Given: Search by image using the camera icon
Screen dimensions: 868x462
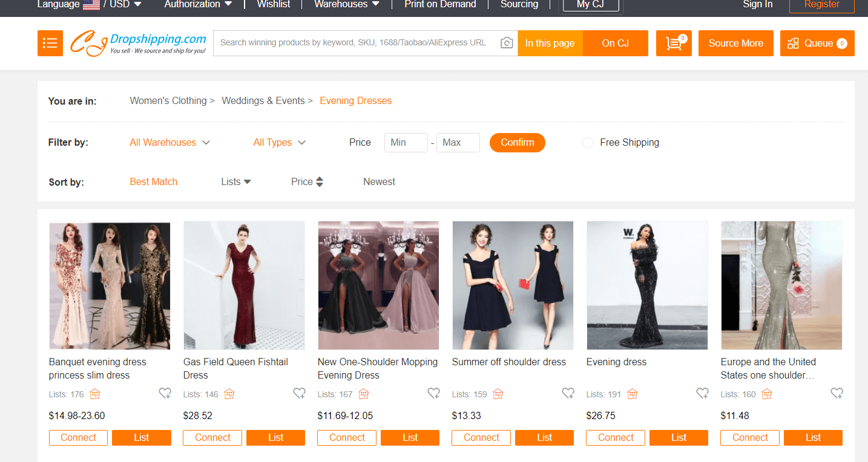Looking at the screenshot, I should tap(507, 43).
